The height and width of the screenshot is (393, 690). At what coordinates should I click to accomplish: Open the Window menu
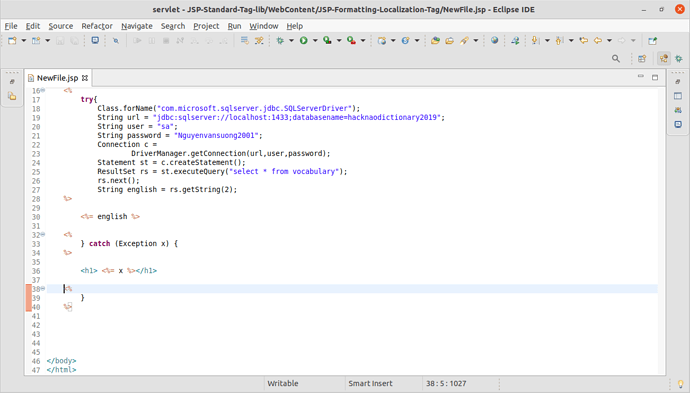pos(264,26)
